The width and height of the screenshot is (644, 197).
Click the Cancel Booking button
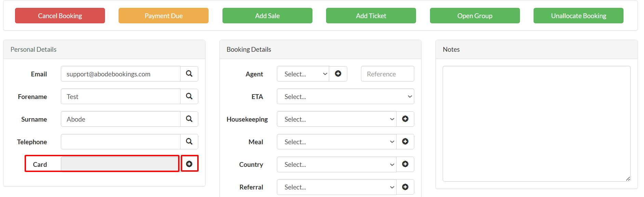click(x=60, y=16)
